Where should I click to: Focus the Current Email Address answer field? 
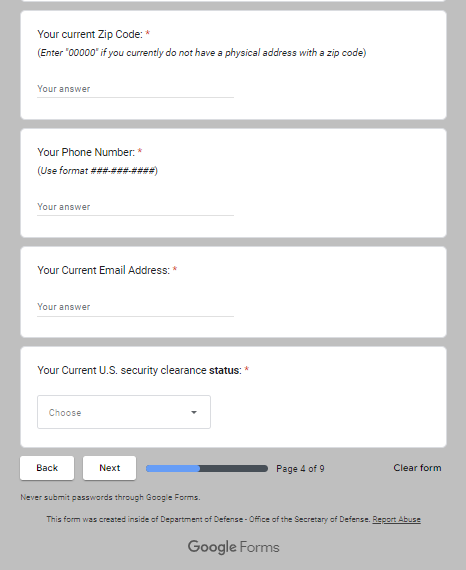click(x=135, y=307)
